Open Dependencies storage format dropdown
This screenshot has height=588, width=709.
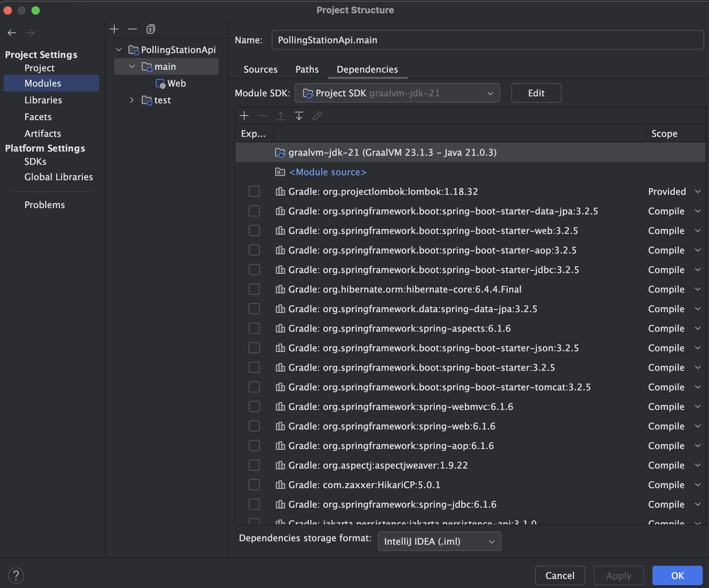(439, 542)
